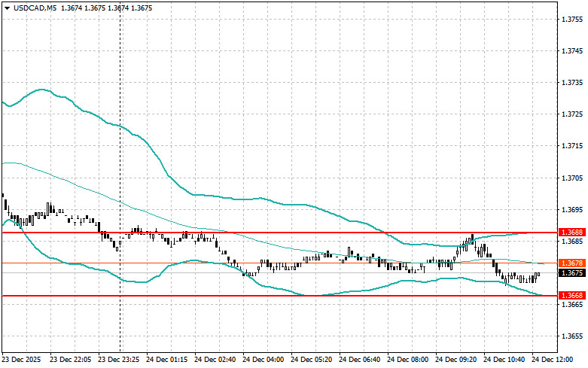Click the 24 Dec 10:40 time label
Screen dimensions: 588x368
(504, 360)
